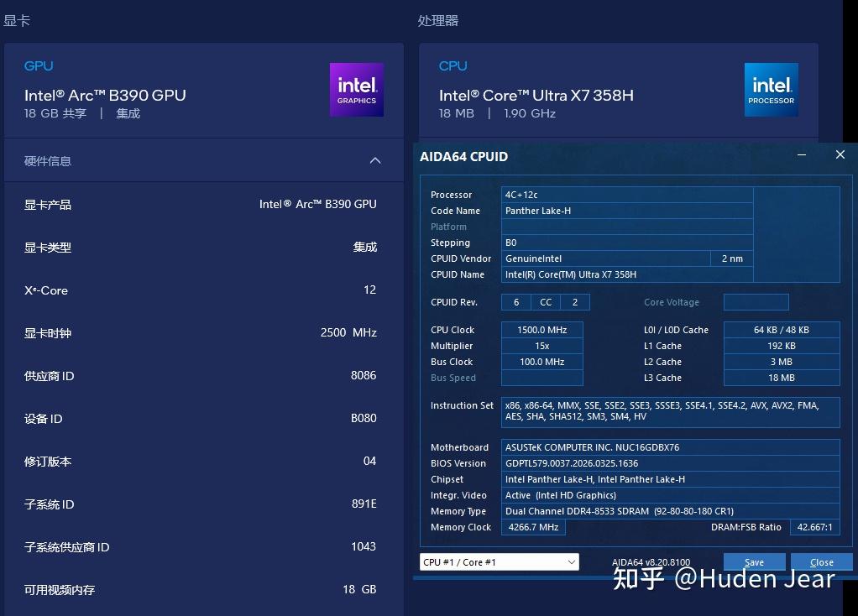Click the 修订版本 value 04
858x616 pixels.
click(370, 461)
